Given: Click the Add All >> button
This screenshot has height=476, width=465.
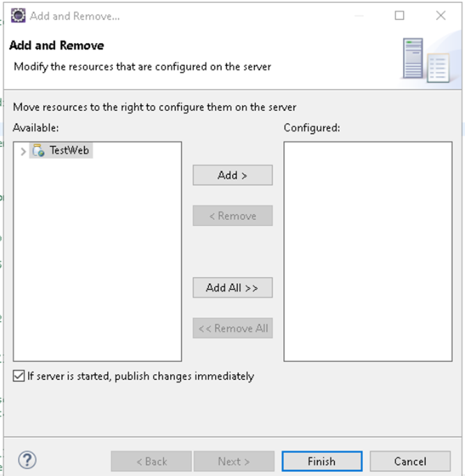Looking at the screenshot, I should [232, 288].
